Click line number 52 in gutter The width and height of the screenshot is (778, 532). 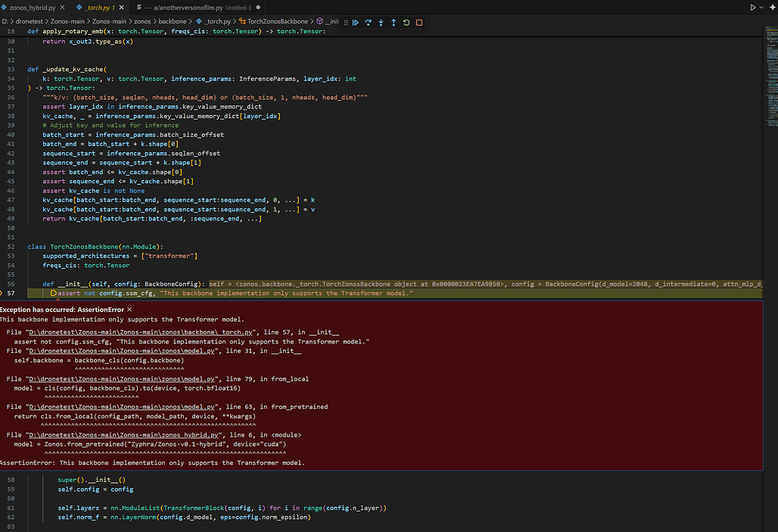[11, 247]
